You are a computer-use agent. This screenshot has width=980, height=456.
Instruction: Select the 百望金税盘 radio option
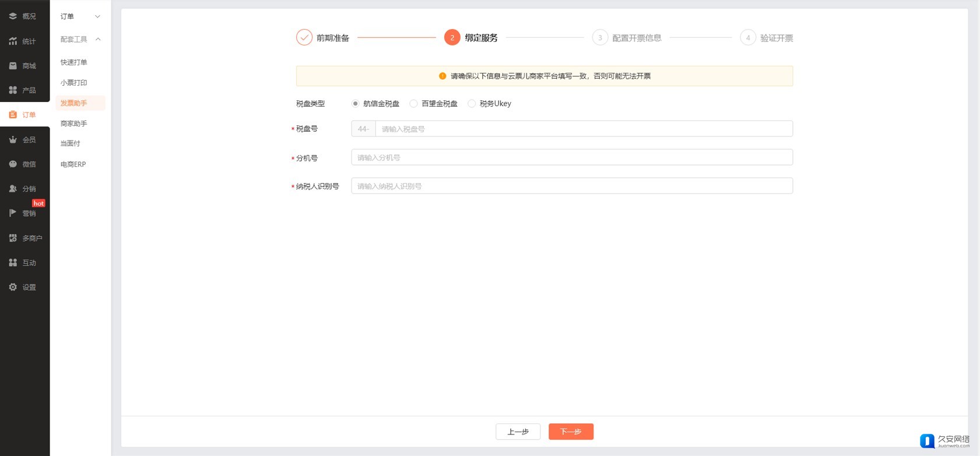tap(413, 104)
